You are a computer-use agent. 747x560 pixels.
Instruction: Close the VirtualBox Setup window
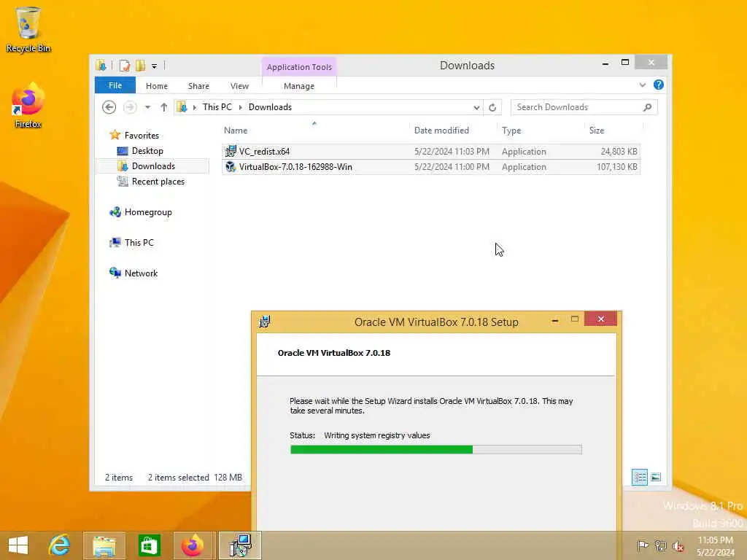(601, 319)
